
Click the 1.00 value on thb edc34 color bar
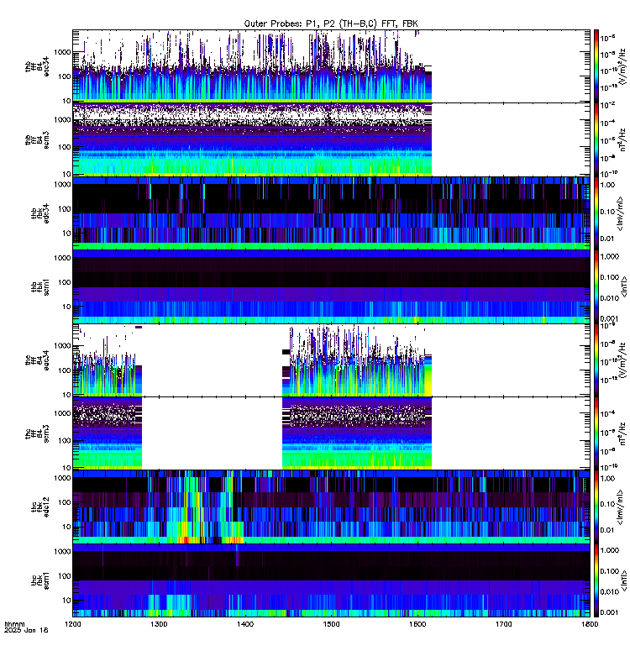pos(607,185)
